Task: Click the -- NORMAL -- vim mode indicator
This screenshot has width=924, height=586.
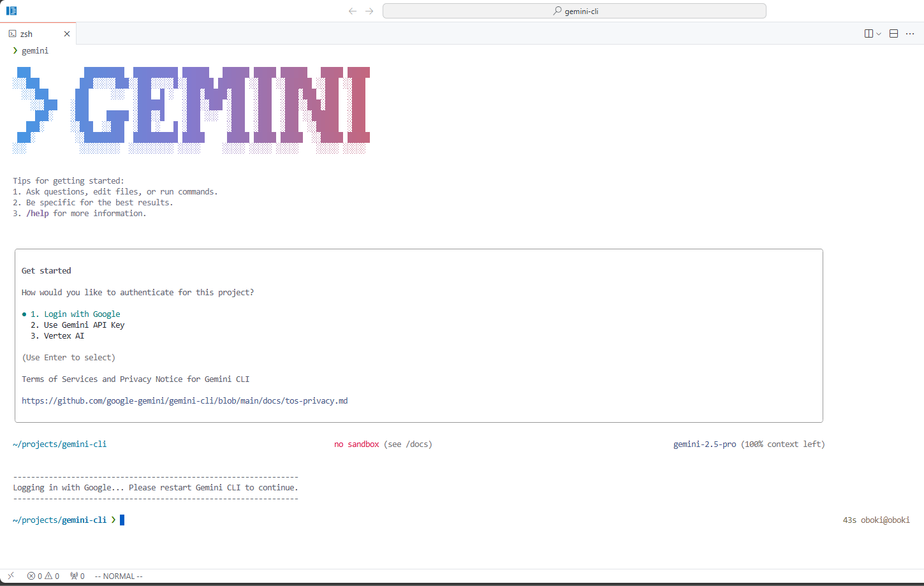Action: click(x=119, y=576)
